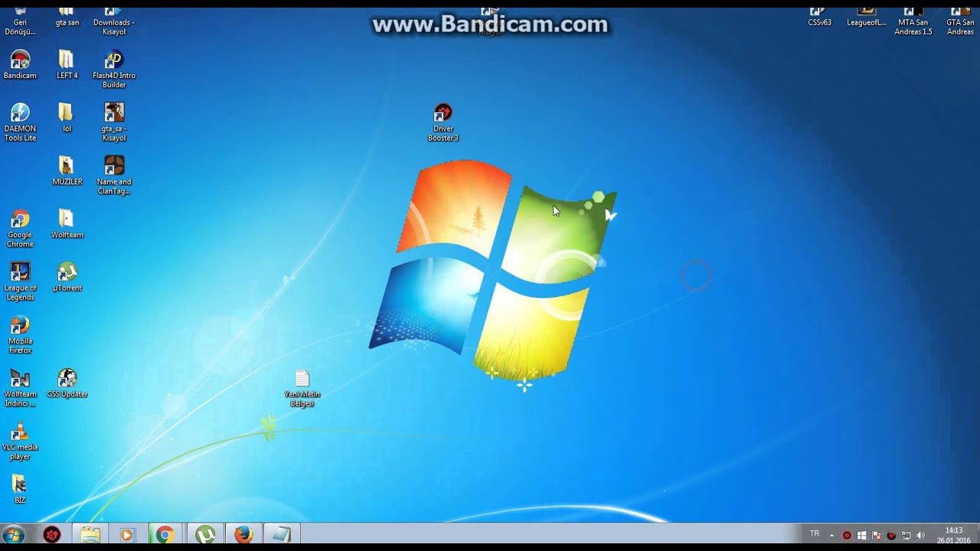Select the Driver Booster 3 shortcut
Viewport: 980px width, 551px height.
pos(443,122)
